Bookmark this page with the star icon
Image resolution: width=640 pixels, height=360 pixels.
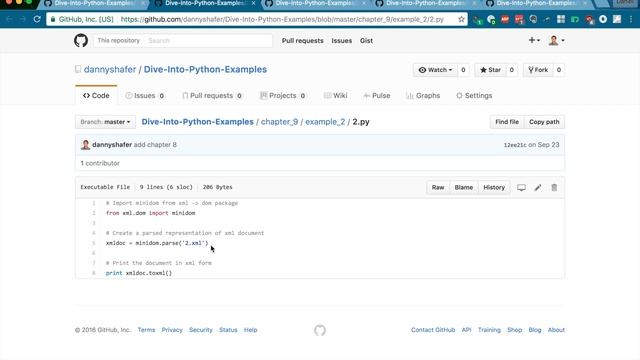(x=461, y=19)
